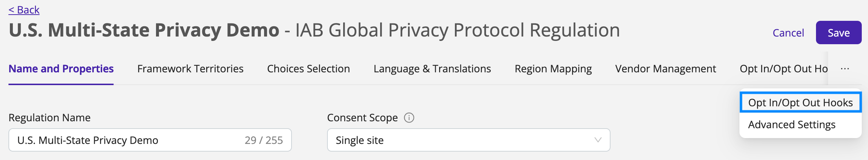Image resolution: width=868 pixels, height=160 pixels.
Task: Click the Consent Scope label text
Action: tap(362, 118)
